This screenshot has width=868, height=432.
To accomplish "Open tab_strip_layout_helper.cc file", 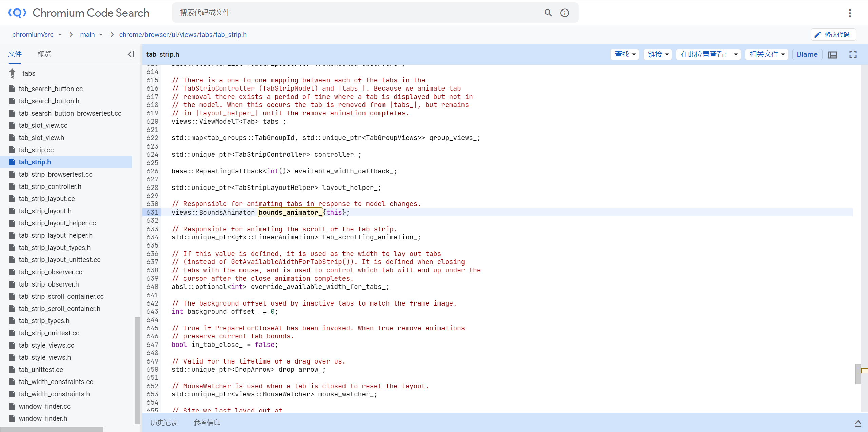I will tap(57, 223).
